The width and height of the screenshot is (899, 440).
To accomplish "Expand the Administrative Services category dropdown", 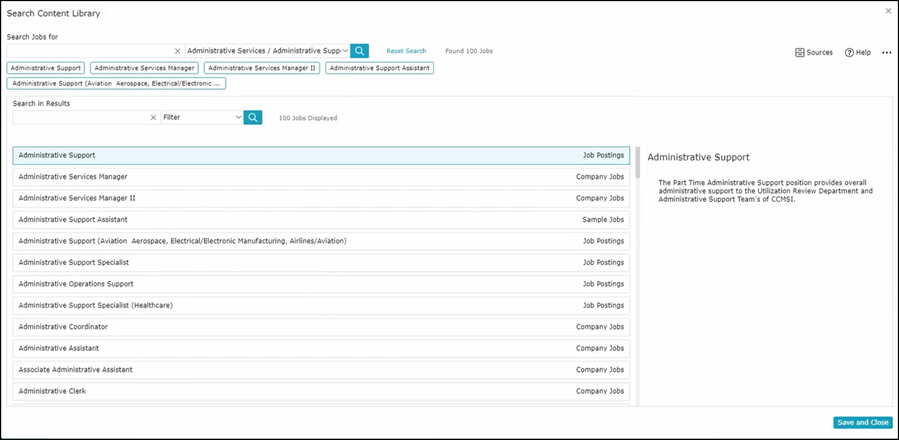I will 345,50.
